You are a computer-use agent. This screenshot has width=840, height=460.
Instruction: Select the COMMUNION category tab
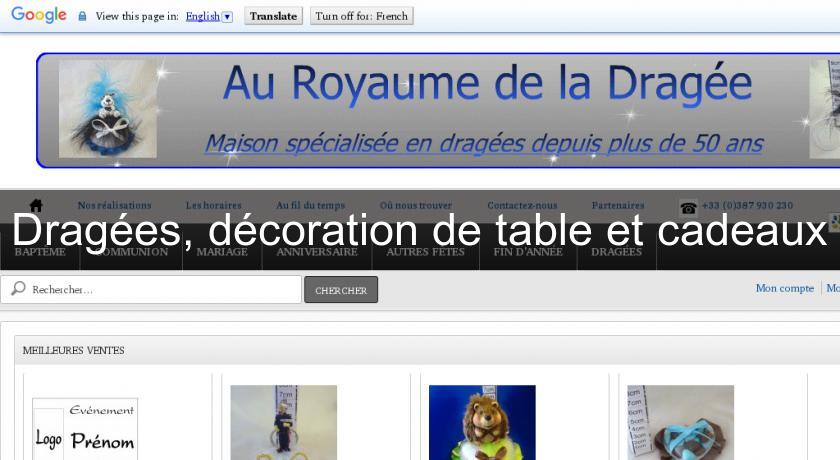pyautogui.click(x=131, y=252)
